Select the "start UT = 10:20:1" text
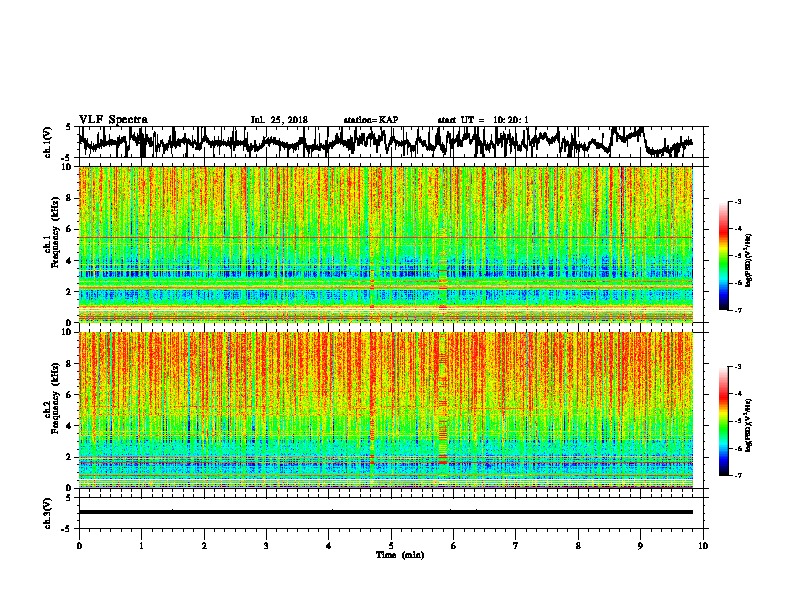 [x=483, y=120]
